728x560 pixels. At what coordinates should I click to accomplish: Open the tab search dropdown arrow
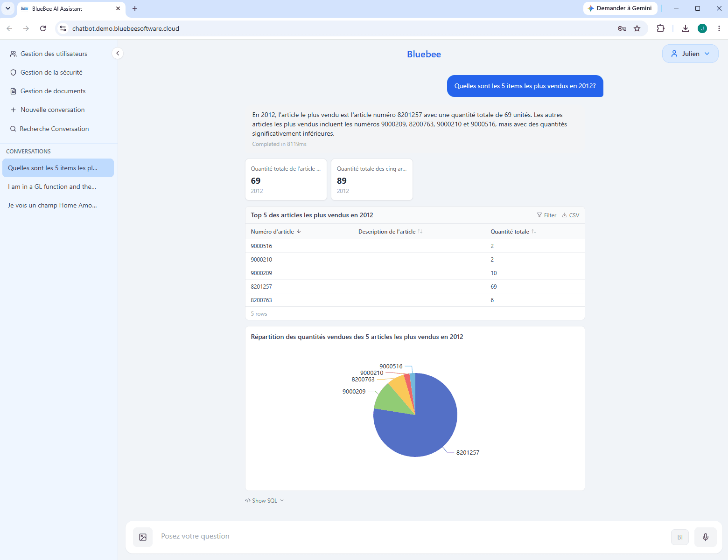[x=8, y=8]
